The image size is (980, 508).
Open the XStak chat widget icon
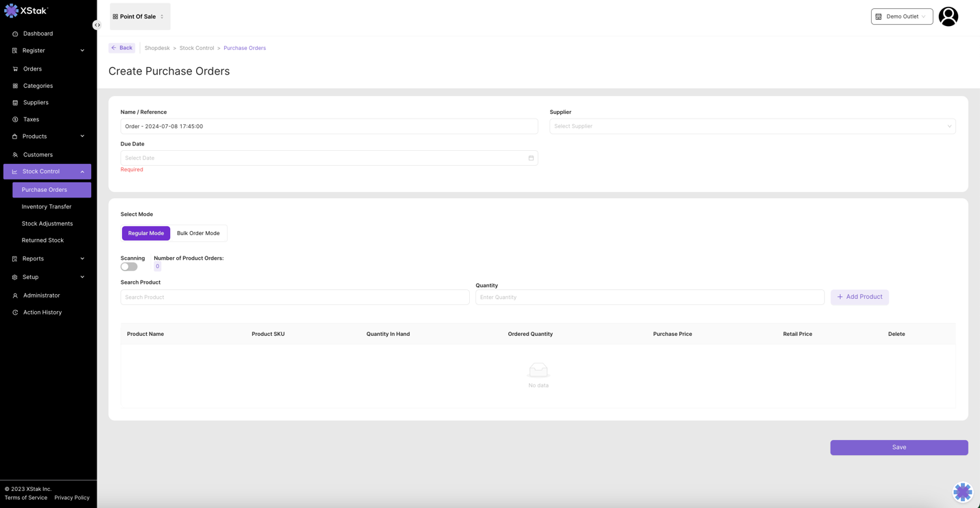962,492
